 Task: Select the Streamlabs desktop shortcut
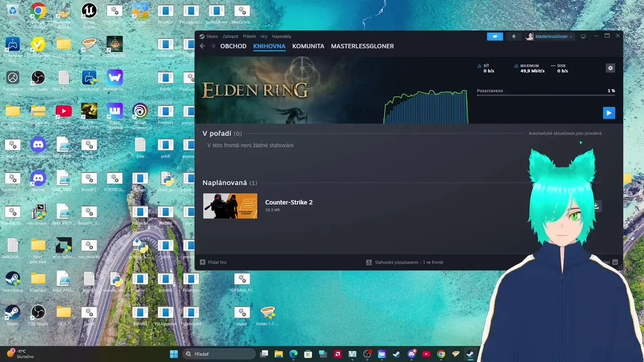(x=63, y=13)
